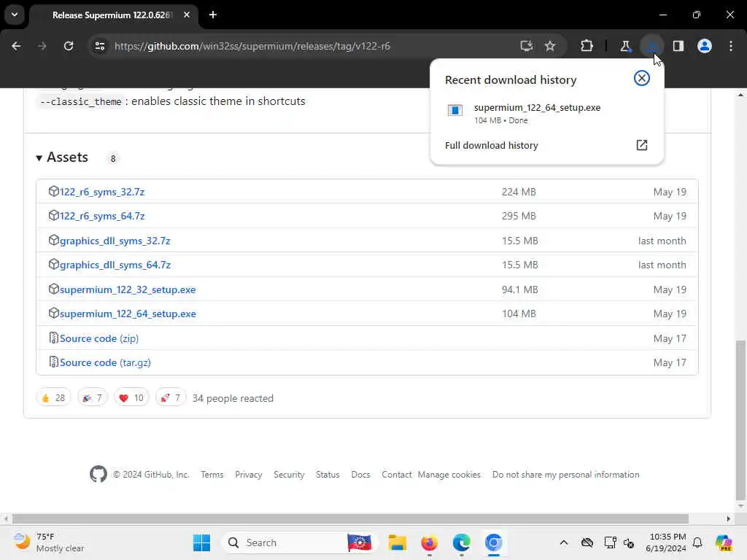Screen dimensions: 747x560
Task: Open full download history in new tab icon
Action: pos(642,145)
